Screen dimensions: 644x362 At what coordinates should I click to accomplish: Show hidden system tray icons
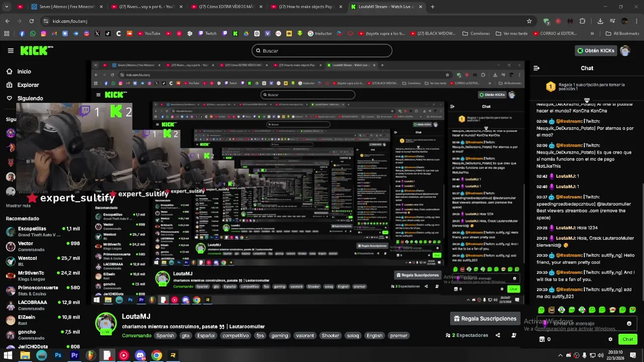[x=561, y=355]
